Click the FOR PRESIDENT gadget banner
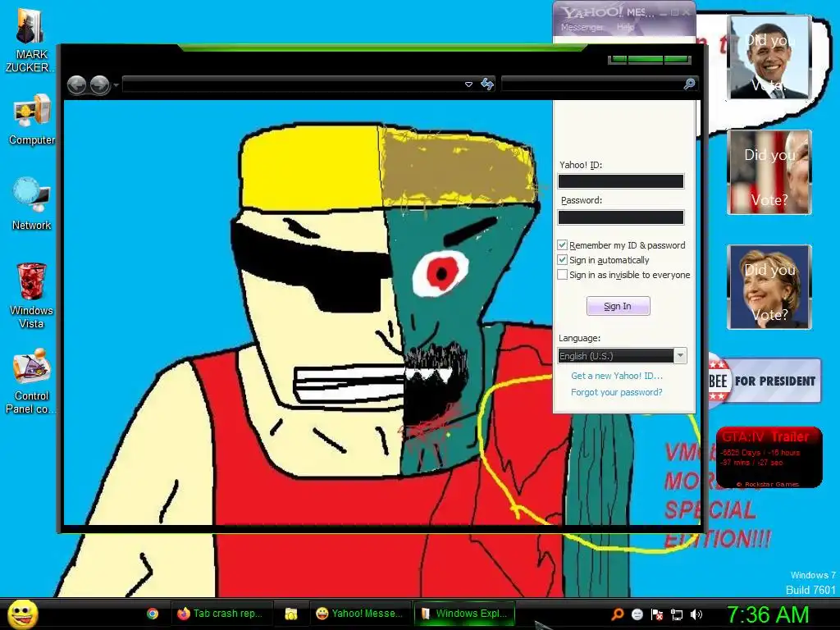Screen dimensions: 840x630 pos(765,381)
